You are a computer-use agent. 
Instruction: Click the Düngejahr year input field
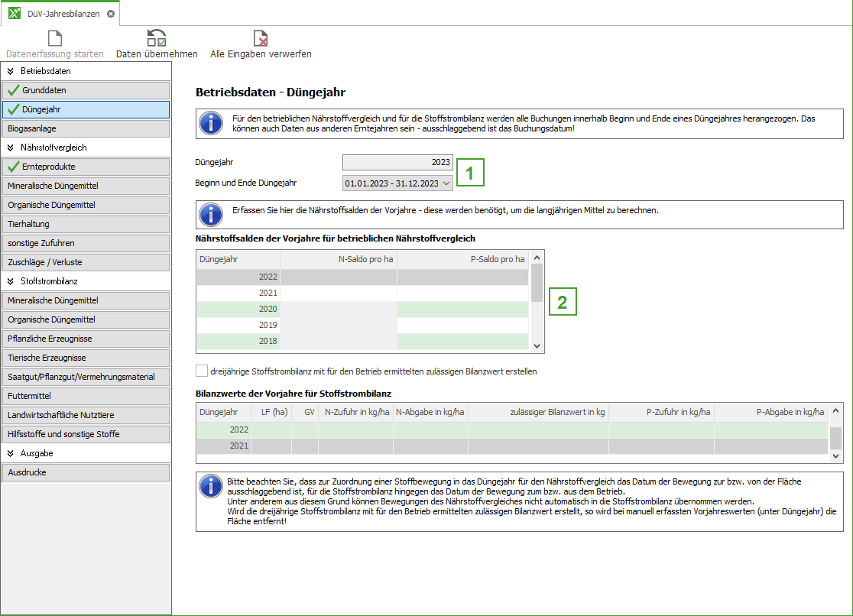coord(397,162)
